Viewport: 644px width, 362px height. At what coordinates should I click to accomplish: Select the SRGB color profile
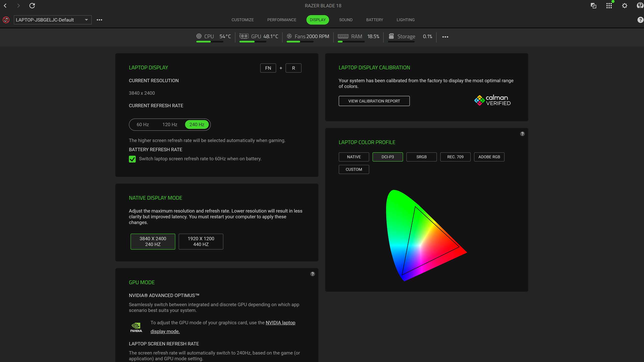point(421,157)
